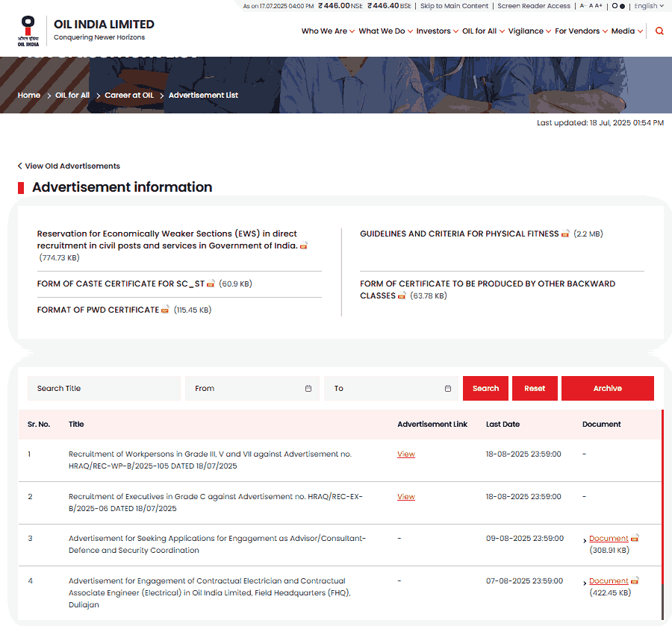Expand the Investors menu
The image size is (672, 626).
[x=437, y=31]
